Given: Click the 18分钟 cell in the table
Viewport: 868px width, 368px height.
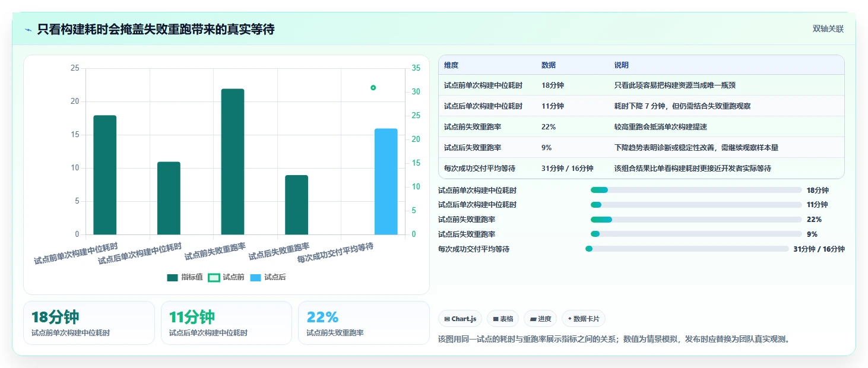Looking at the screenshot, I should point(553,85).
